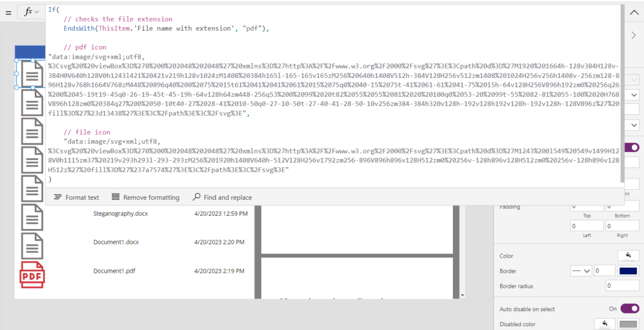Click the red PDF icon beside Document1.pdf
The width and height of the screenshot is (644, 330).
[32, 274]
